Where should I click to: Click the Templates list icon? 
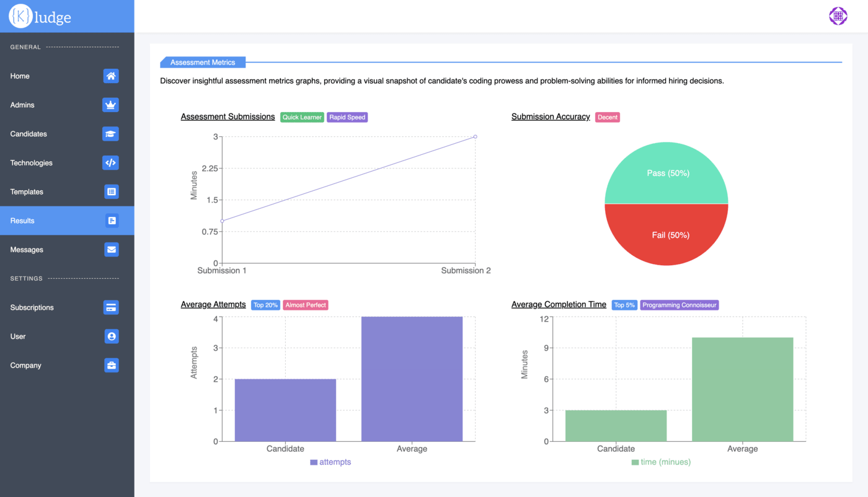click(111, 191)
